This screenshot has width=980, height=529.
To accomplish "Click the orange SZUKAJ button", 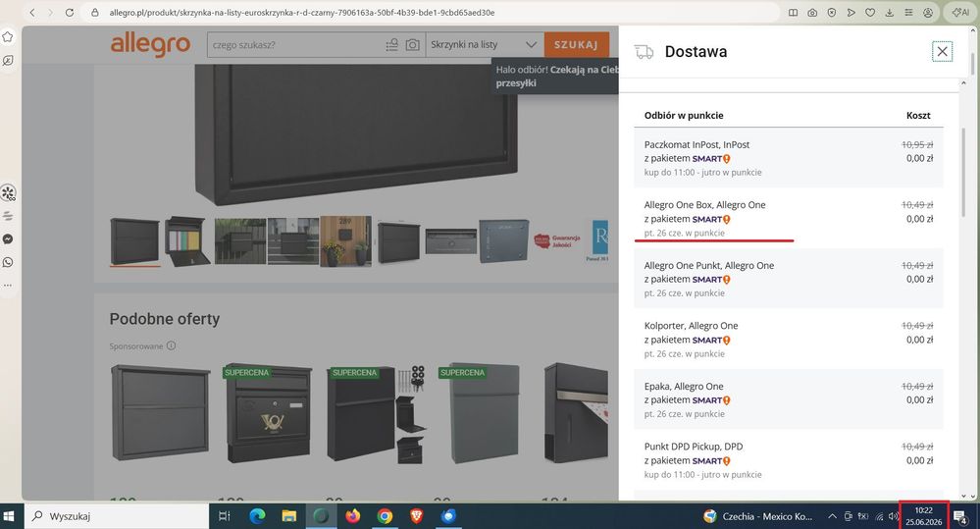I will click(576, 45).
